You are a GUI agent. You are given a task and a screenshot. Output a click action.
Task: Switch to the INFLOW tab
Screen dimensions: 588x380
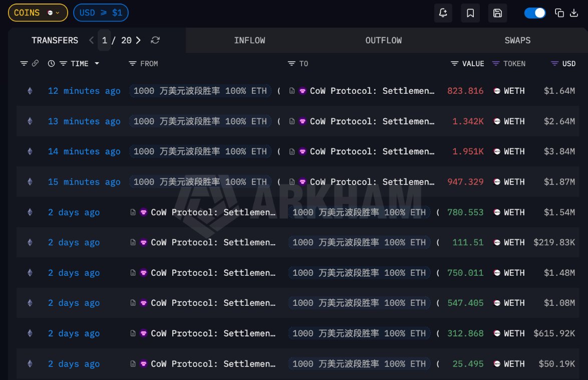tap(249, 40)
